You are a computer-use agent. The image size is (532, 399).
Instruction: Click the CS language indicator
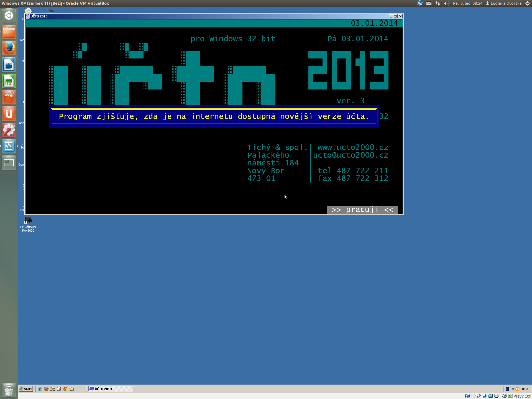pyautogui.click(x=507, y=389)
